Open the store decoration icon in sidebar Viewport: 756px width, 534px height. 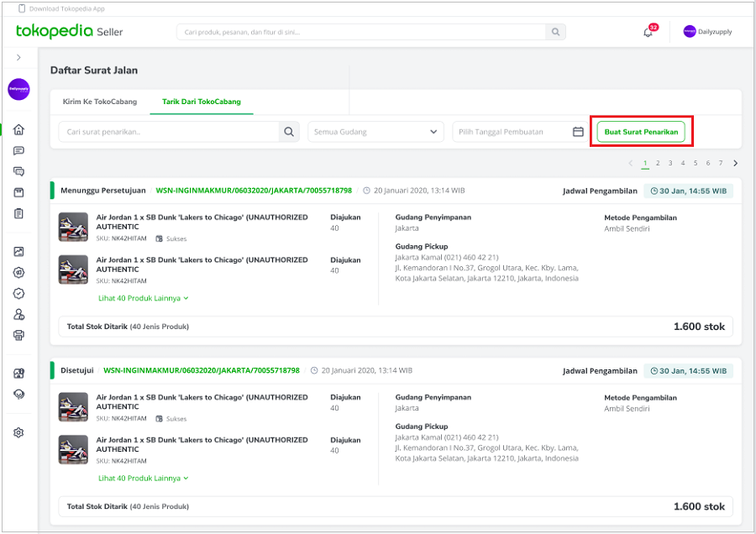[x=18, y=374]
